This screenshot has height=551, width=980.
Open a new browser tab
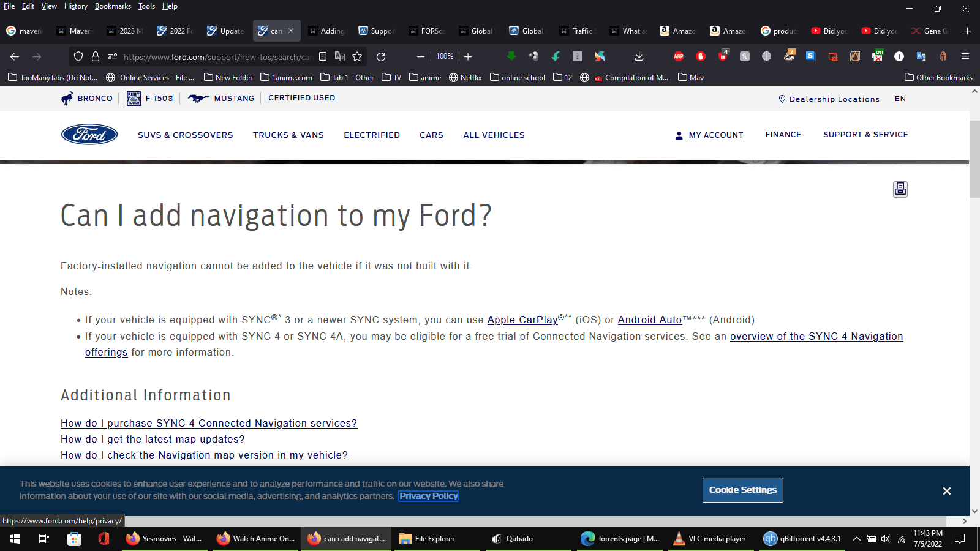(x=967, y=31)
